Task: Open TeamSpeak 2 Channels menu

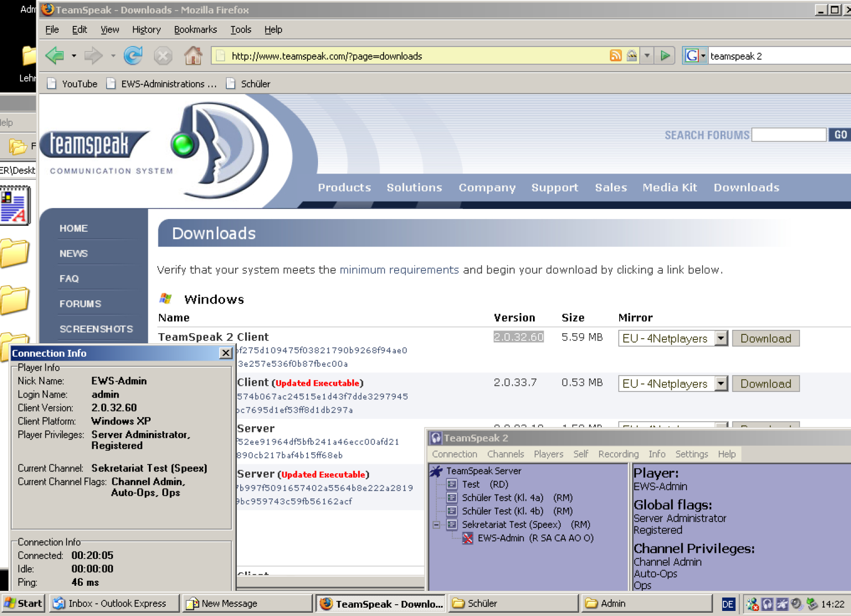Action: click(x=506, y=454)
